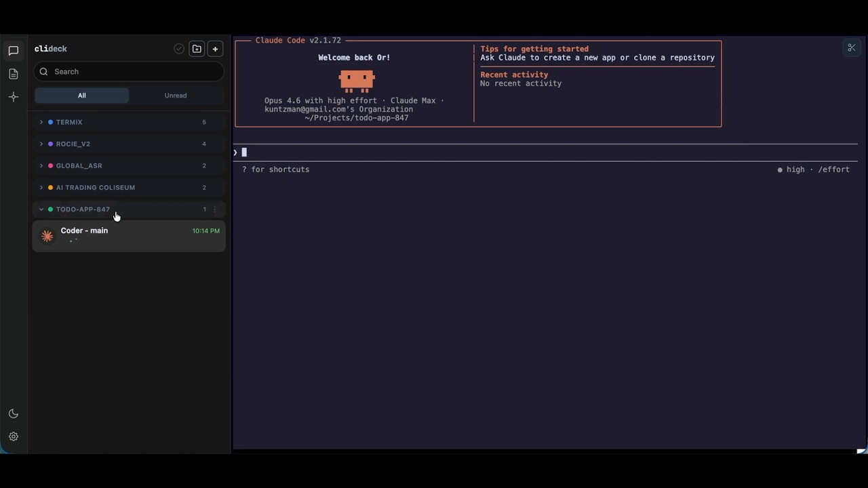Screen dimensions: 868x488
Task: Expand the AI TRADING COLISEUM group
Action: click(x=129, y=187)
